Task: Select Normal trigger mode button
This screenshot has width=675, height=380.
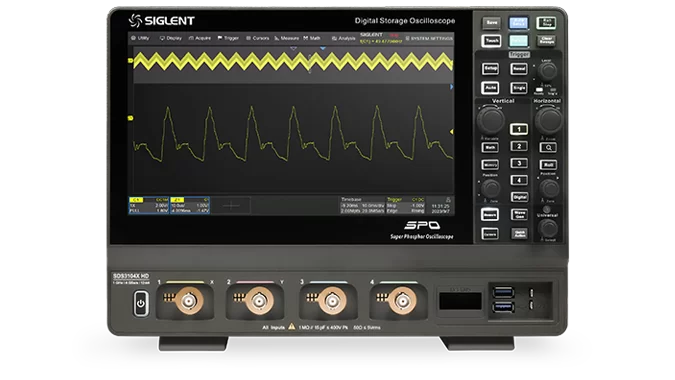Action: pos(518,68)
